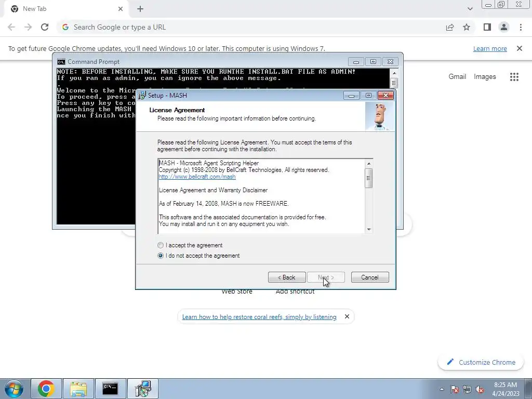Click the license text scroll down arrow
The width and height of the screenshot is (532, 399).
pyautogui.click(x=369, y=230)
